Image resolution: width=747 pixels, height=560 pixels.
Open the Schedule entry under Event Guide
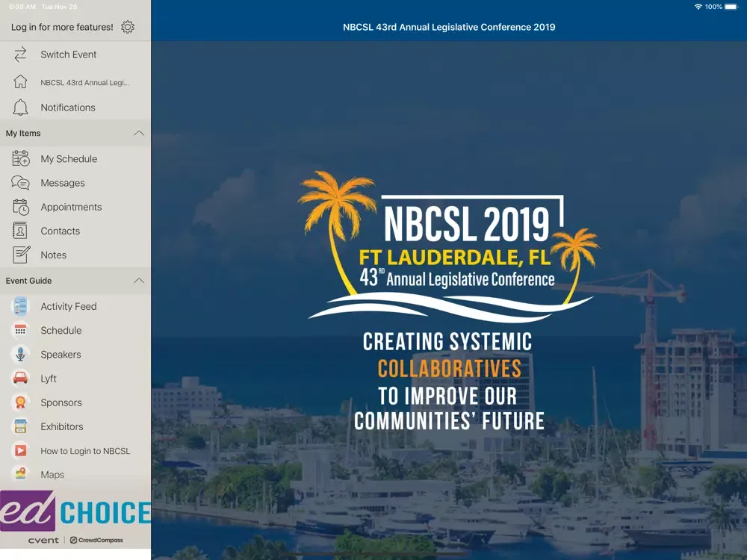point(75,330)
